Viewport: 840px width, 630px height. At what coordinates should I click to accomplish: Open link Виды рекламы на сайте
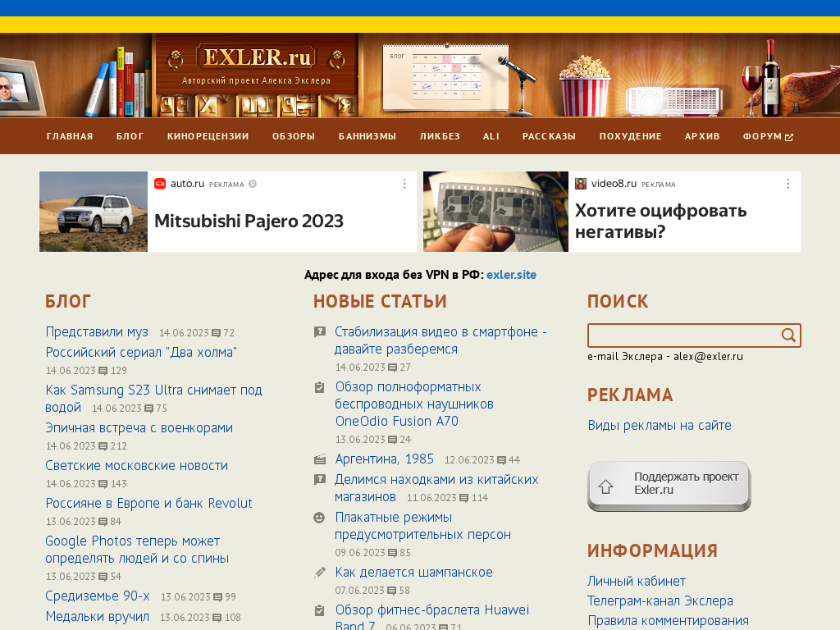tap(660, 426)
